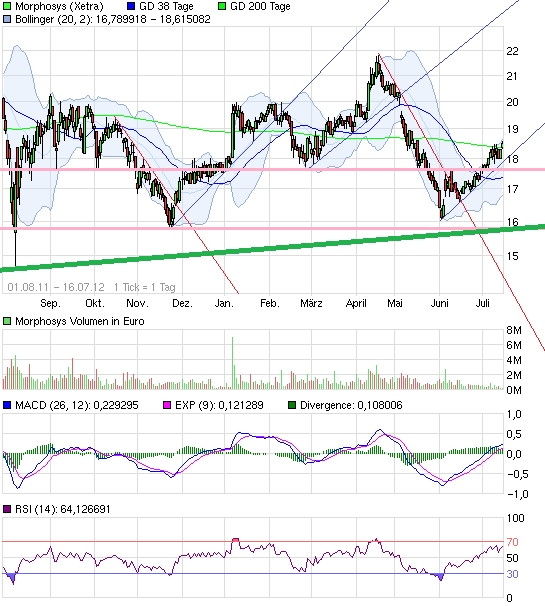The width and height of the screenshot is (545, 606).
Task: Click the light-blue Bollinger legend swatch
Action: (7, 19)
